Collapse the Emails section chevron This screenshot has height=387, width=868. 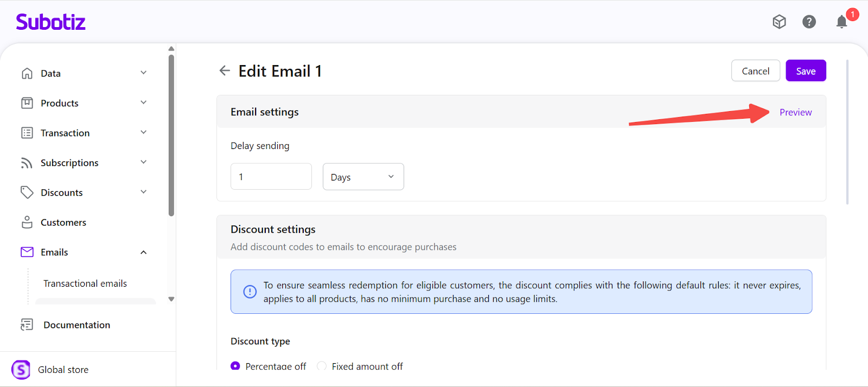(144, 252)
